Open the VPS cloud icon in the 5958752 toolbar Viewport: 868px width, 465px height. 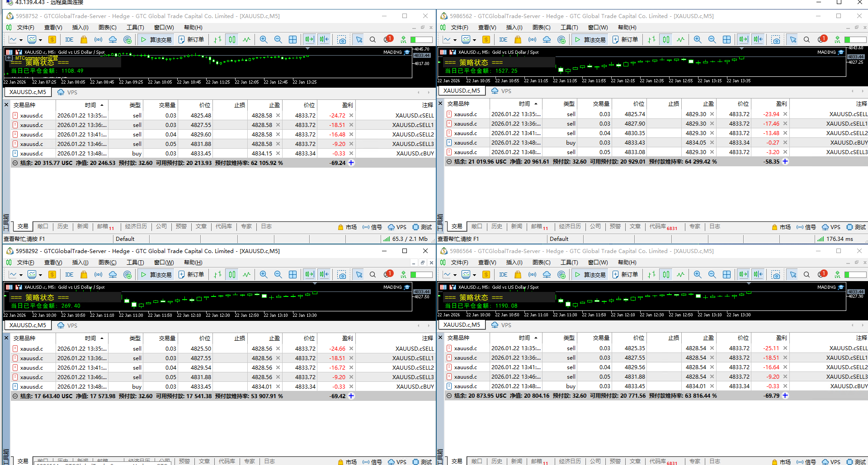tap(113, 40)
